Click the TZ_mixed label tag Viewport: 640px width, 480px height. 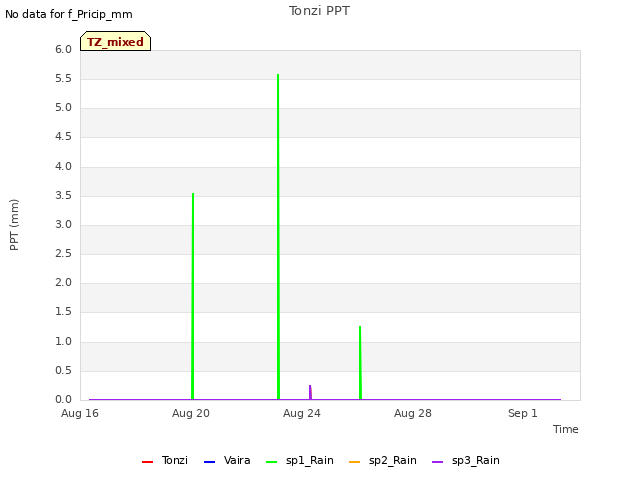coord(116,41)
